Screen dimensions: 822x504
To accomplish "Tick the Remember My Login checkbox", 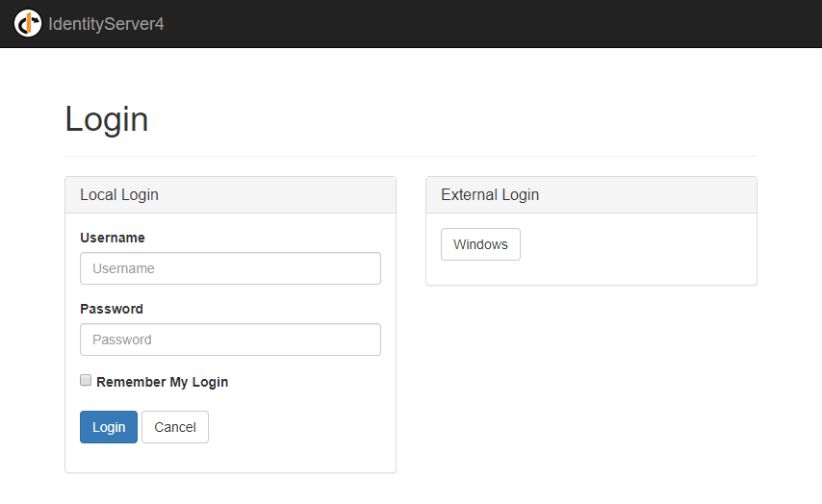I will pyautogui.click(x=86, y=380).
